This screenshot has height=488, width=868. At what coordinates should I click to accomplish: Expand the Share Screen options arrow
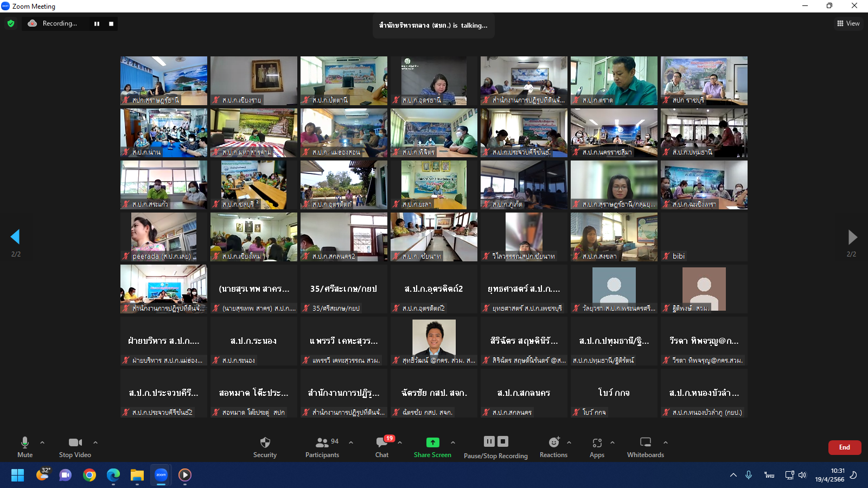click(453, 442)
